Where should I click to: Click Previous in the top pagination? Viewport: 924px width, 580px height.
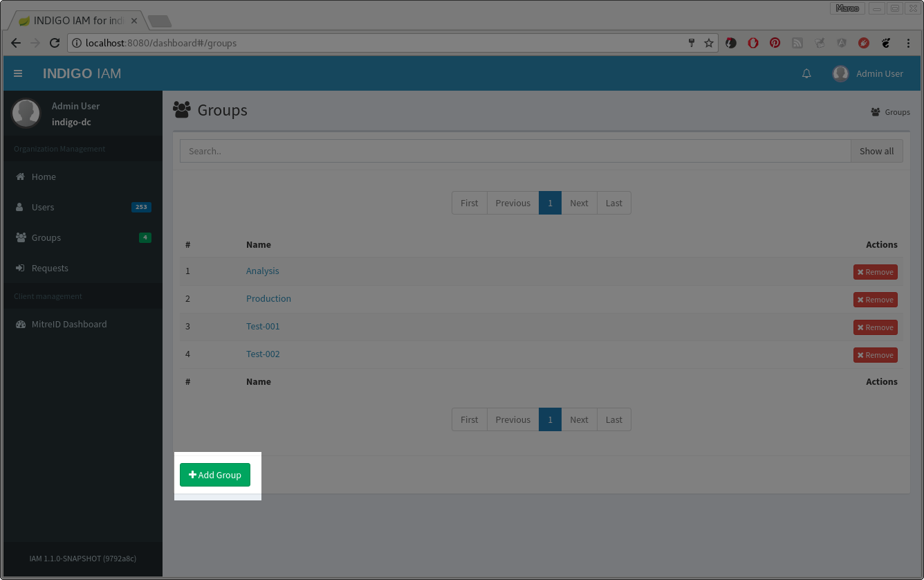(512, 203)
